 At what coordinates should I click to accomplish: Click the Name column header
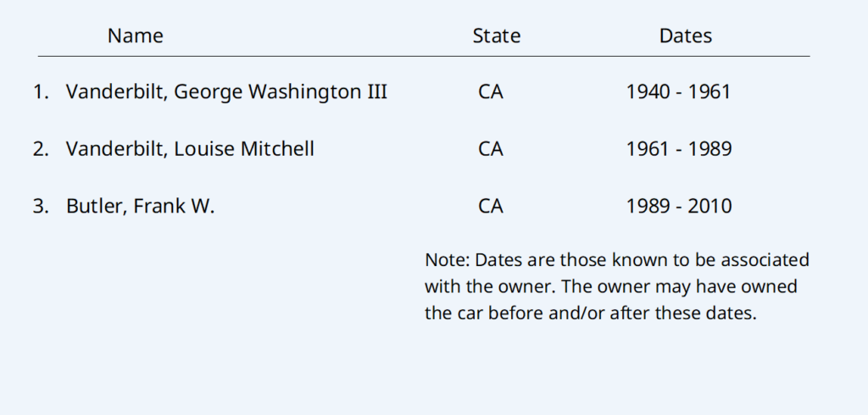[x=136, y=36]
